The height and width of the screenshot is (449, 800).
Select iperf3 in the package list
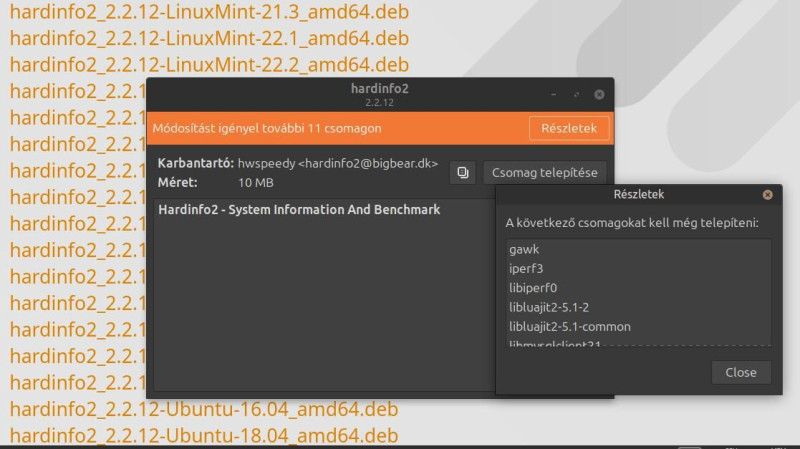638,268
